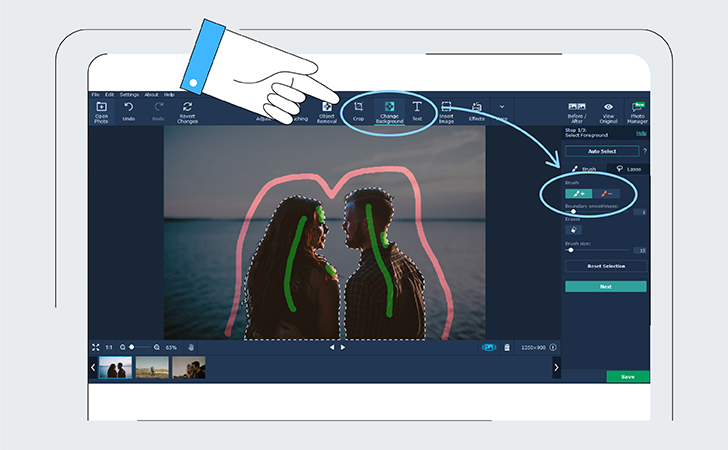Switch to the Lasso tab
The image size is (728, 450).
629,169
